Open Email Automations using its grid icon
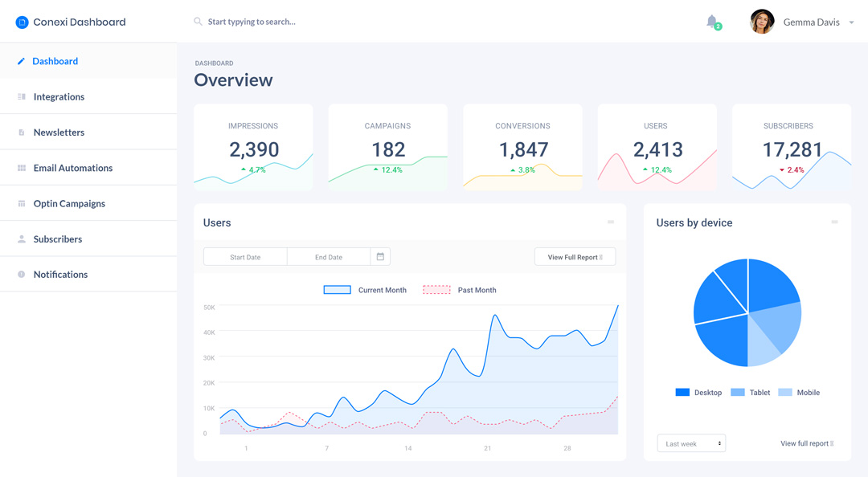This screenshot has height=477, width=868. click(x=20, y=167)
